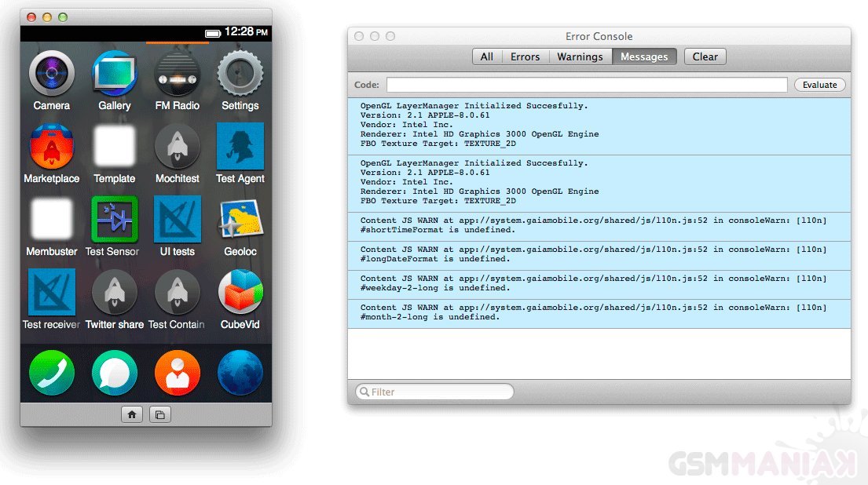Image resolution: width=868 pixels, height=485 pixels.
Task: Launch the browser globe icon
Action: click(240, 372)
